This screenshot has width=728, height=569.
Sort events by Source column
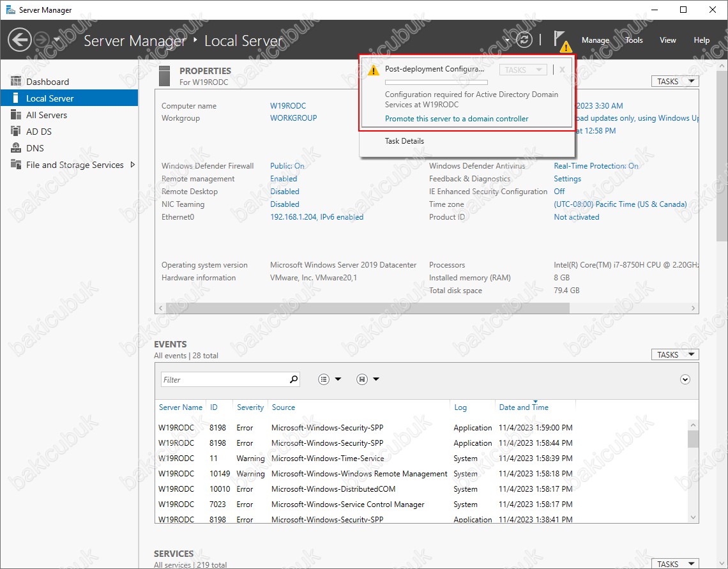(x=283, y=407)
